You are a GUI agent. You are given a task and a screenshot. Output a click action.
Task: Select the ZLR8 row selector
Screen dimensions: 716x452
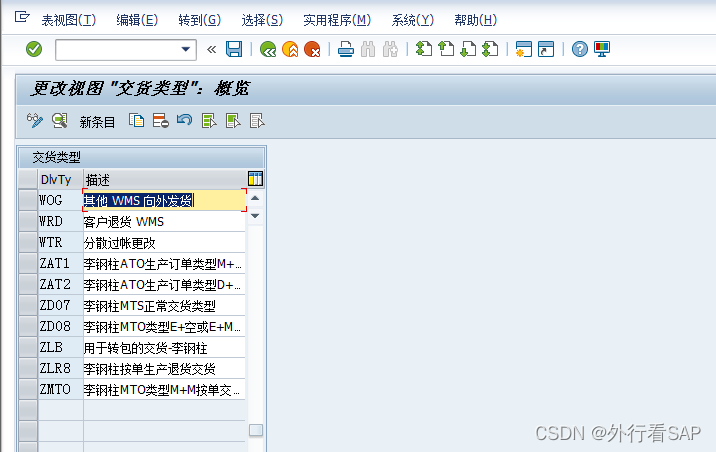[x=28, y=368]
